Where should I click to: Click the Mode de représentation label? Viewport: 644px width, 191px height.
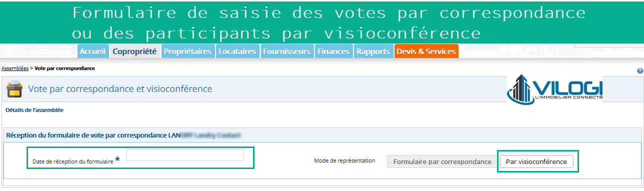point(344,160)
